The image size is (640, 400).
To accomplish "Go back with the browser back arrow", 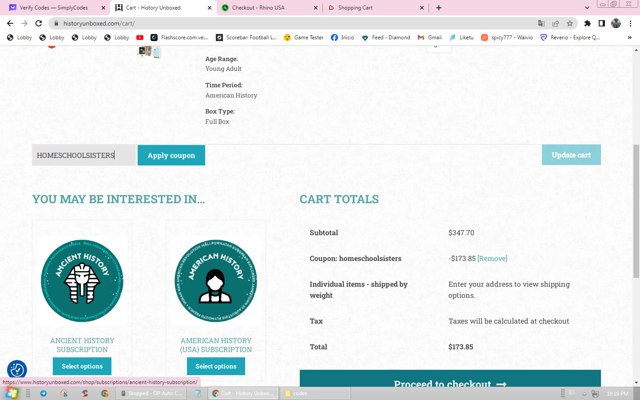I will (x=10, y=23).
